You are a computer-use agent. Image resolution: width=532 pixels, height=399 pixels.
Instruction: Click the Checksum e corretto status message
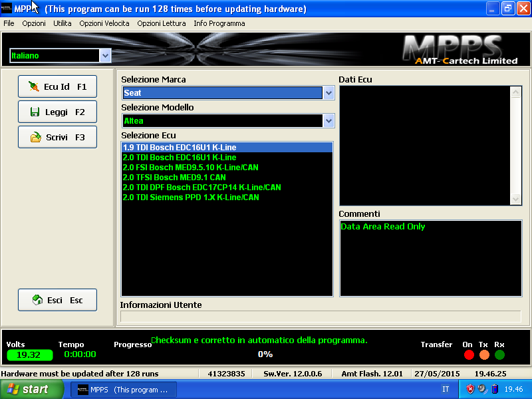coord(259,340)
